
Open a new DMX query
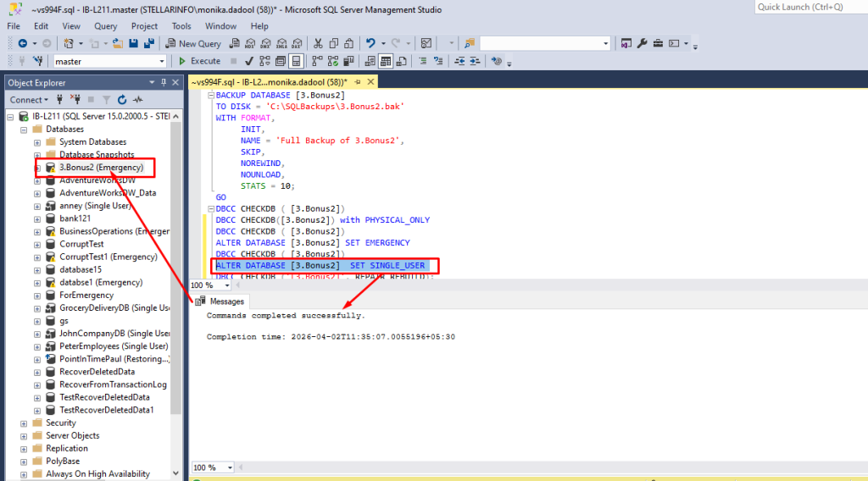pyautogui.click(x=265, y=44)
